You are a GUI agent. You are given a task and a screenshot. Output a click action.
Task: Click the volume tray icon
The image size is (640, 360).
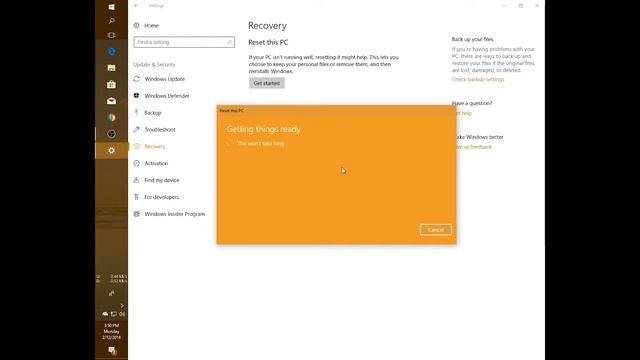[122, 314]
